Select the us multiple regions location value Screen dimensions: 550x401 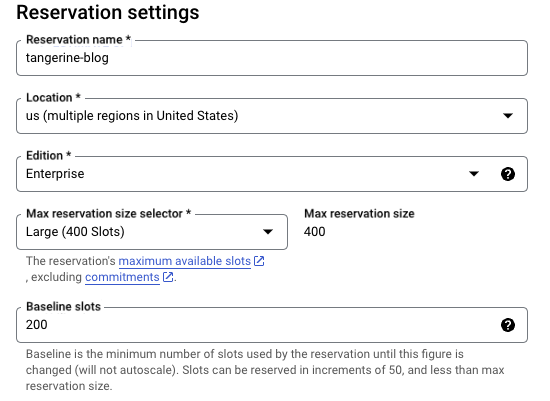132,116
